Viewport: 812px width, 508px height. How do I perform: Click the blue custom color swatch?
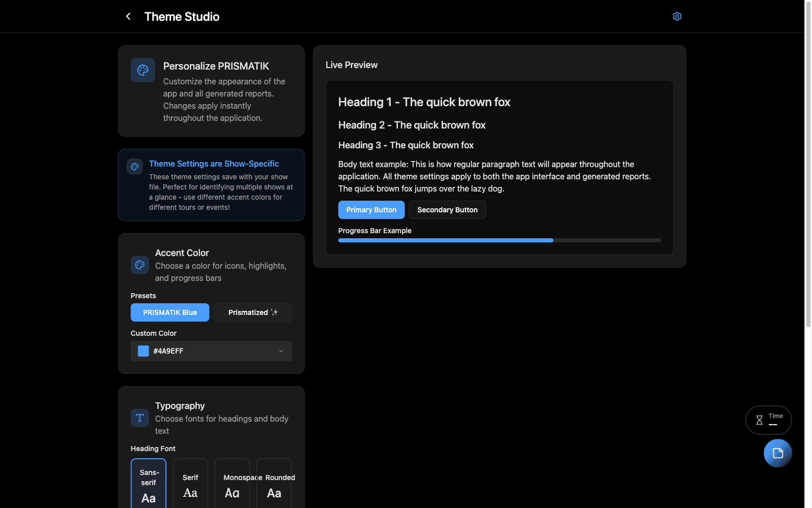(144, 351)
